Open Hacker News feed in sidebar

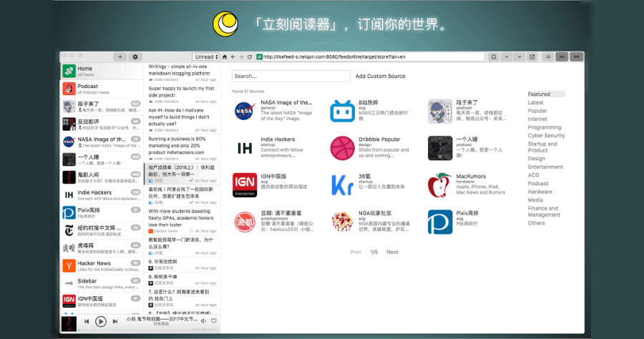point(102,265)
